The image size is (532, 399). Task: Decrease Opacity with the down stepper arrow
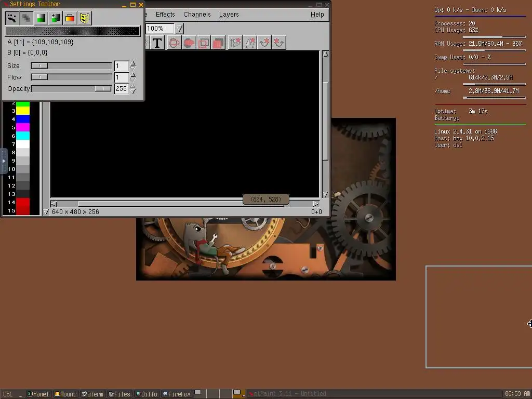click(133, 91)
